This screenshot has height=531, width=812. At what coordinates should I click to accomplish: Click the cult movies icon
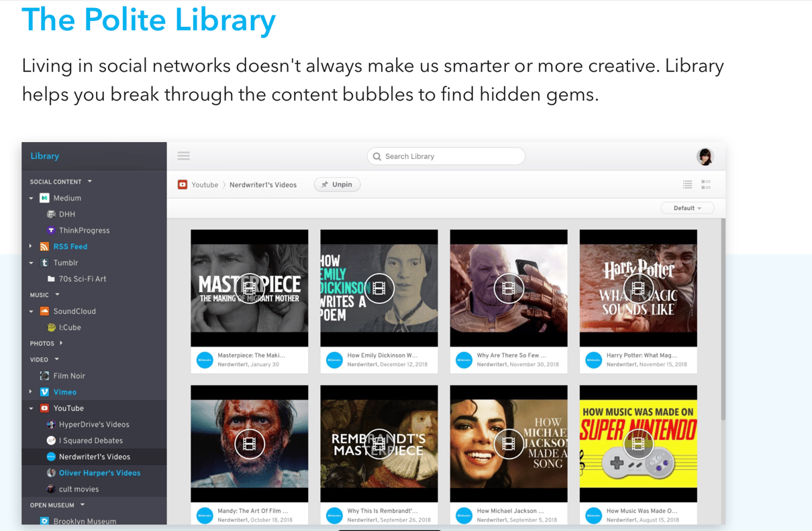pyautogui.click(x=51, y=489)
